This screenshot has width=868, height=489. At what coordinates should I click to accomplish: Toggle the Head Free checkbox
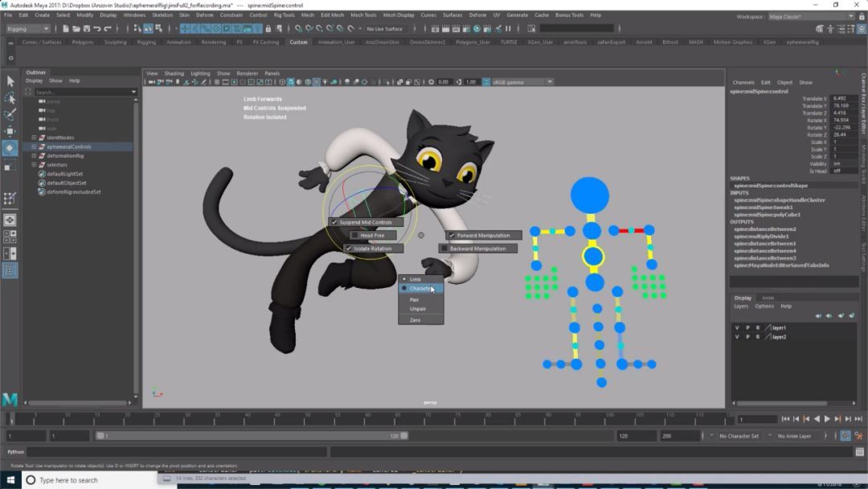[355, 236]
